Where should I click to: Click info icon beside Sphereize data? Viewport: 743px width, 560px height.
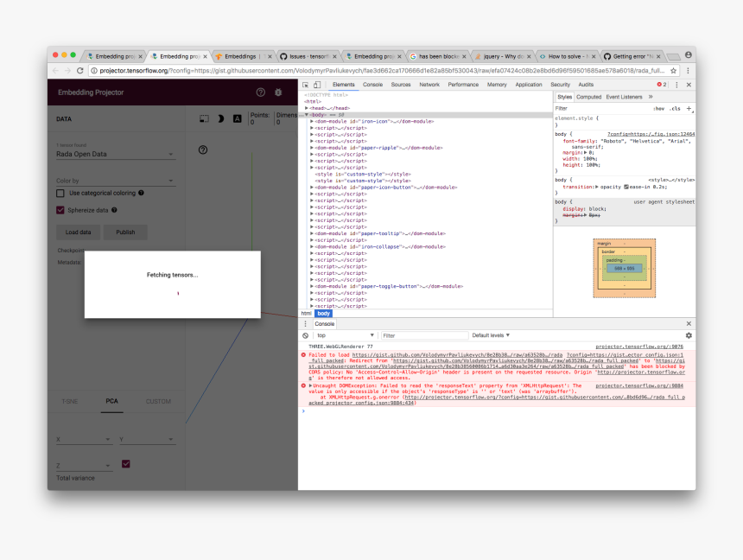point(114,210)
